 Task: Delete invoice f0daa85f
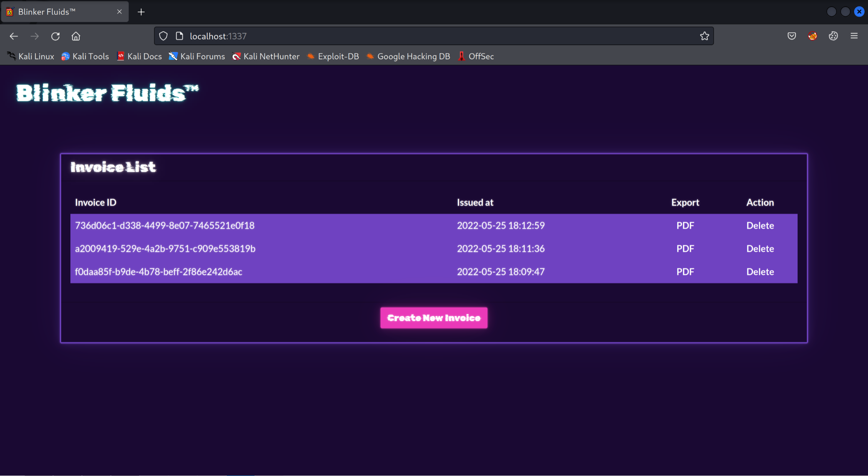pos(760,272)
